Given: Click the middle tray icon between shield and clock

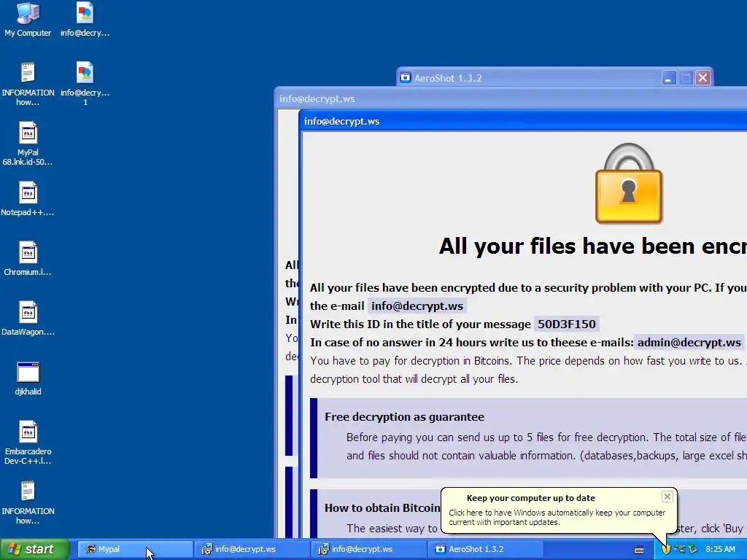Looking at the screenshot, I should (679, 549).
